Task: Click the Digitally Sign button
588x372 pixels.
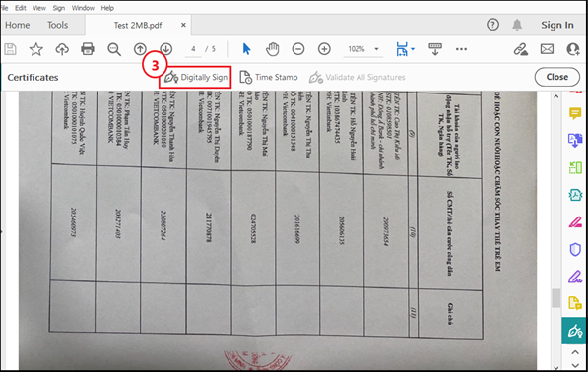Action: click(x=195, y=77)
